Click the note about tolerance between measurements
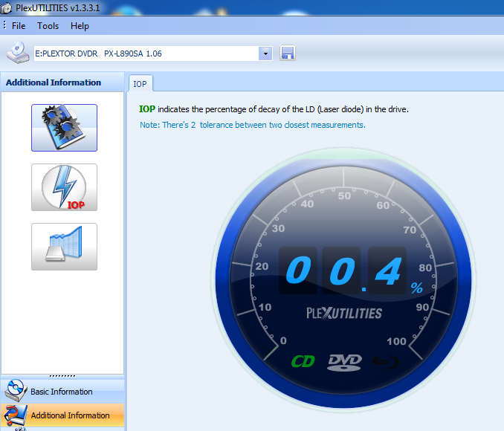This screenshot has width=504, height=431. click(252, 125)
